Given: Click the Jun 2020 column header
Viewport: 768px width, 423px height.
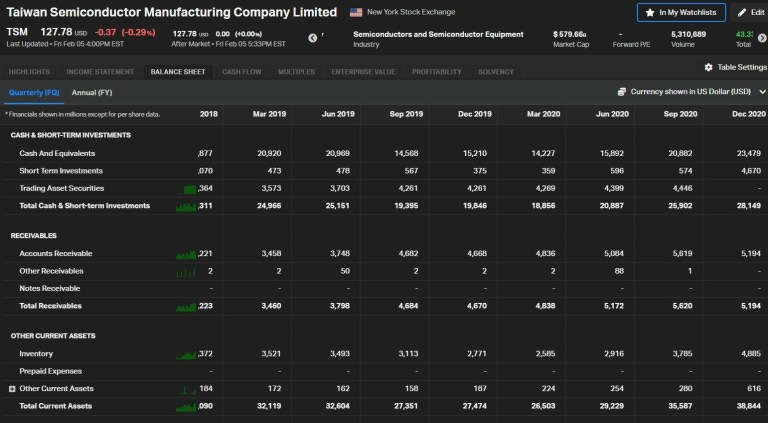Looking at the screenshot, I should [x=612, y=114].
